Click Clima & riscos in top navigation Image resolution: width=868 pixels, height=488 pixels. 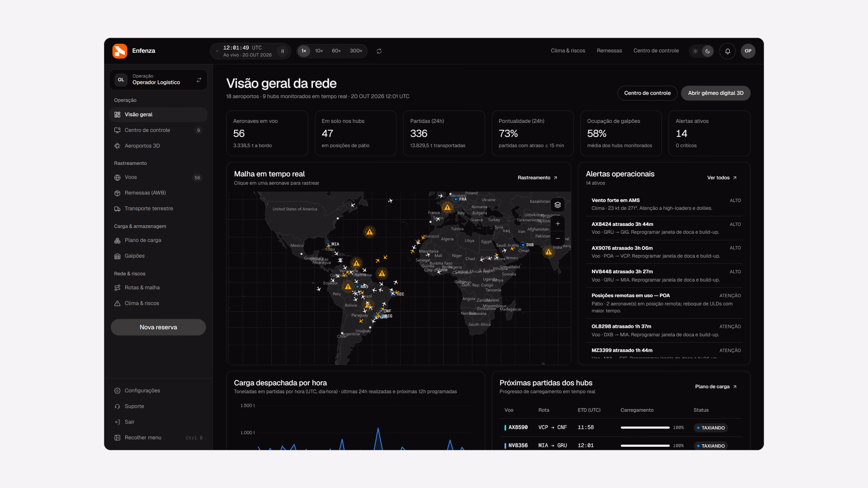568,51
